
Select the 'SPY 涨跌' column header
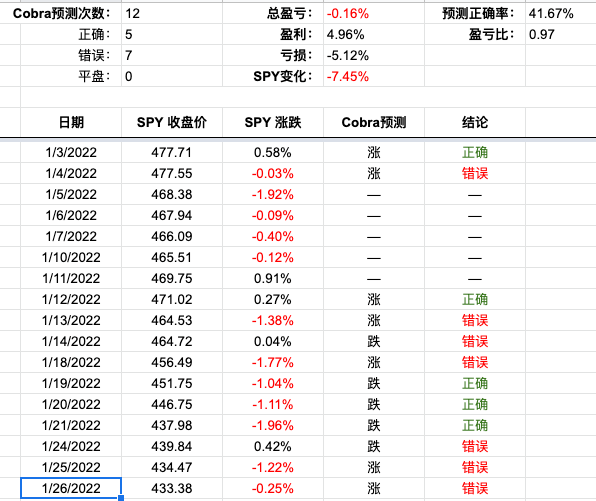(x=273, y=122)
